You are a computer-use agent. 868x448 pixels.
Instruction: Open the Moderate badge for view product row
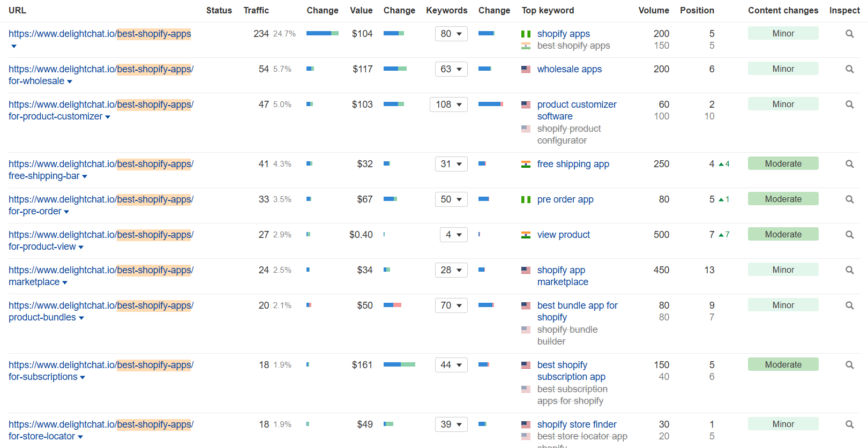tap(783, 234)
